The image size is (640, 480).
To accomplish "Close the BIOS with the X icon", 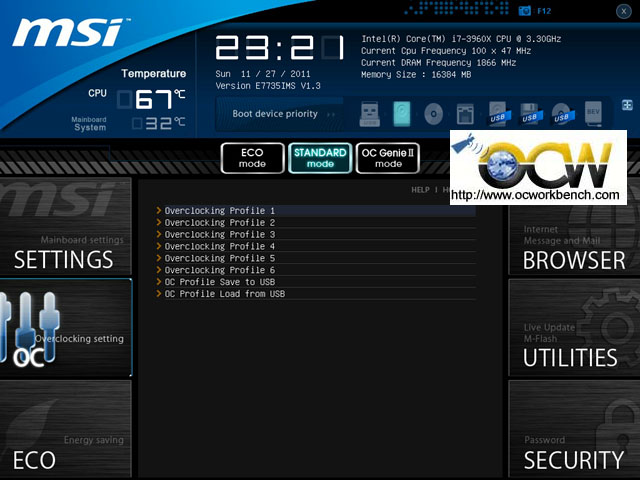I will pos(623,11).
